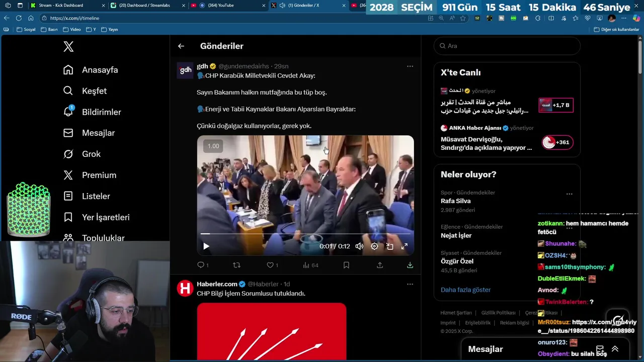
Task: Open the Sosyal bookmarks folder
Action: point(26,30)
